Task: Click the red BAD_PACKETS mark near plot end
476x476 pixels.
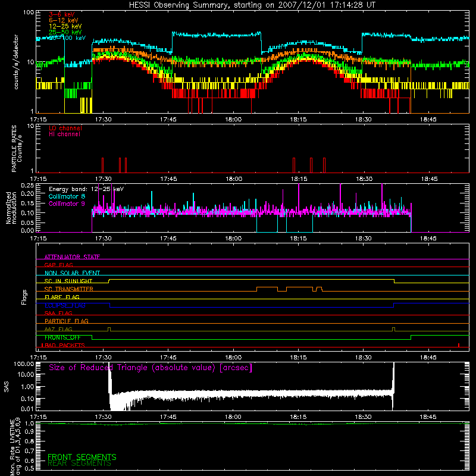Action: [459, 345]
